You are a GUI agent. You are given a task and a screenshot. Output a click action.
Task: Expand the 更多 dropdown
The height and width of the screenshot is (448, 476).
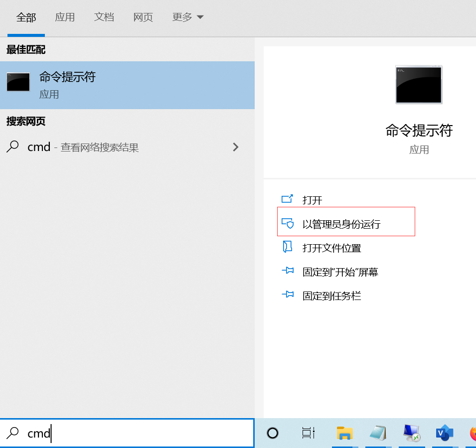pyautogui.click(x=187, y=17)
